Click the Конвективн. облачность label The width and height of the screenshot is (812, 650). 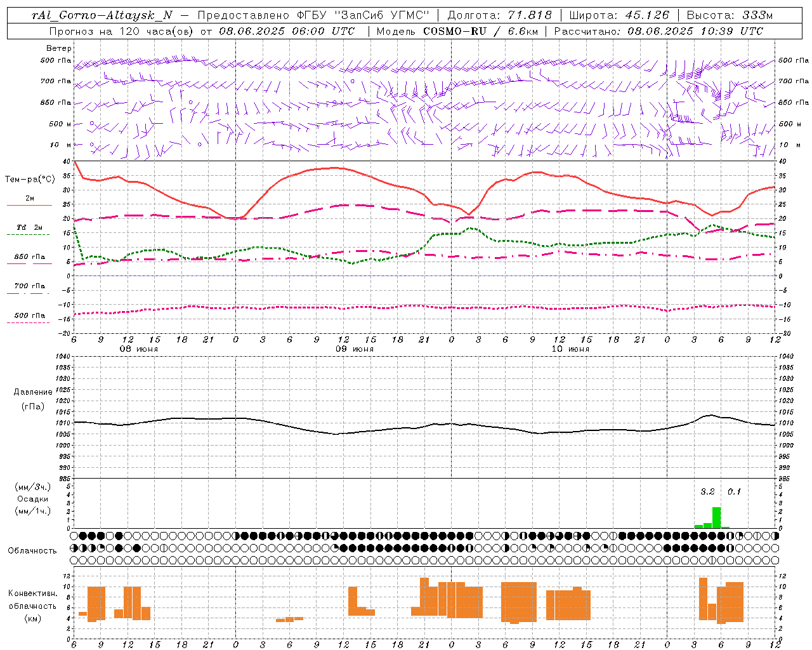click(x=33, y=599)
